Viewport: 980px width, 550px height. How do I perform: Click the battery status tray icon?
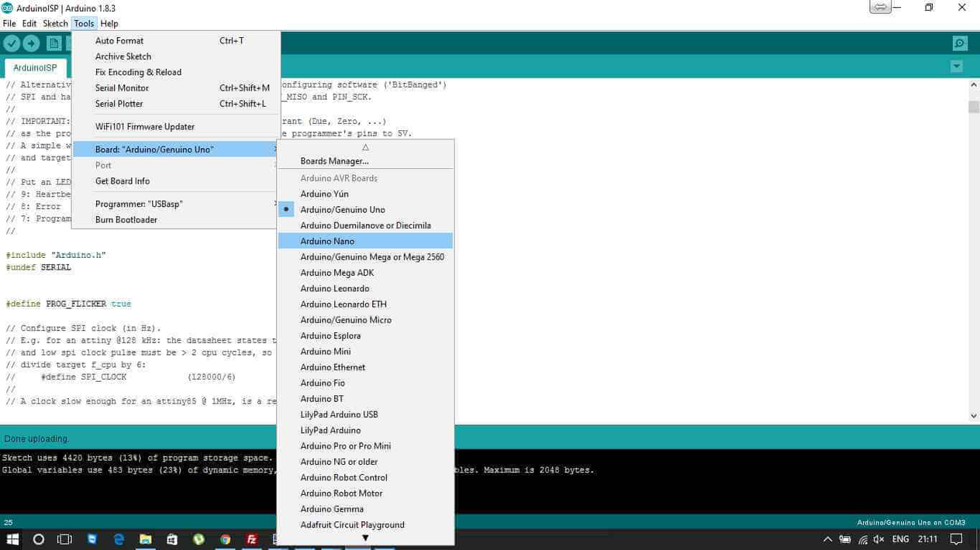pos(845,539)
